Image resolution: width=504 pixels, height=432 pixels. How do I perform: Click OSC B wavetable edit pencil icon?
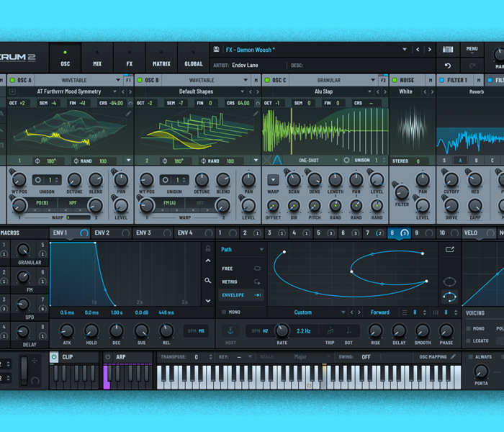tap(256, 114)
